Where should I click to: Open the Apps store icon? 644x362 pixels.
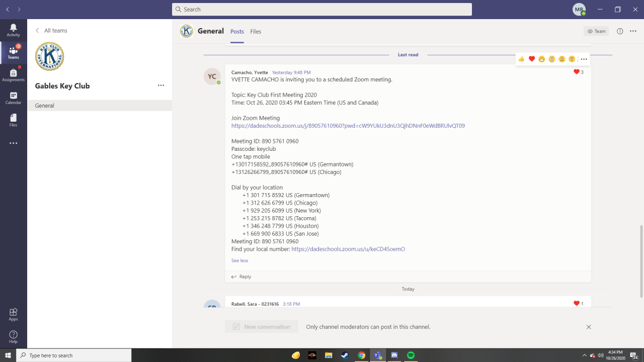[x=14, y=314]
